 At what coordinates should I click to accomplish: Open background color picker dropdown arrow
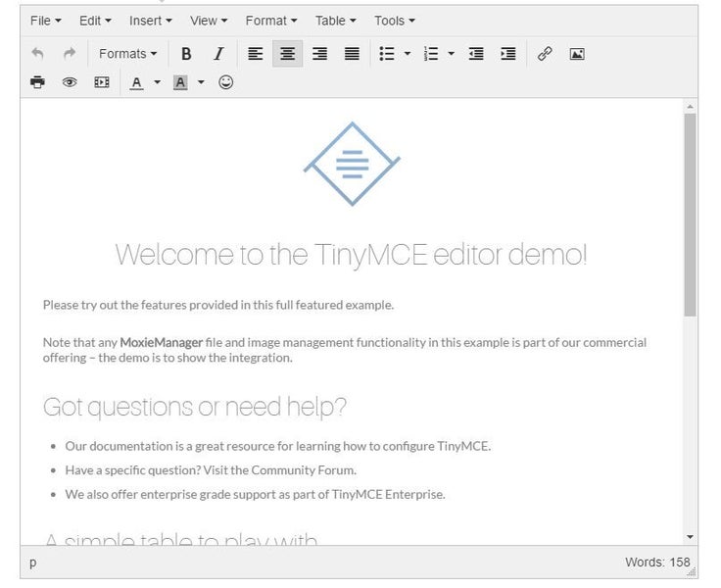point(201,82)
